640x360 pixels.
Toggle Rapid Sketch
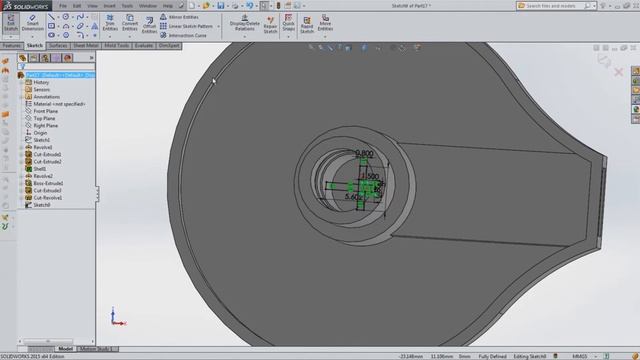pyautogui.click(x=307, y=24)
